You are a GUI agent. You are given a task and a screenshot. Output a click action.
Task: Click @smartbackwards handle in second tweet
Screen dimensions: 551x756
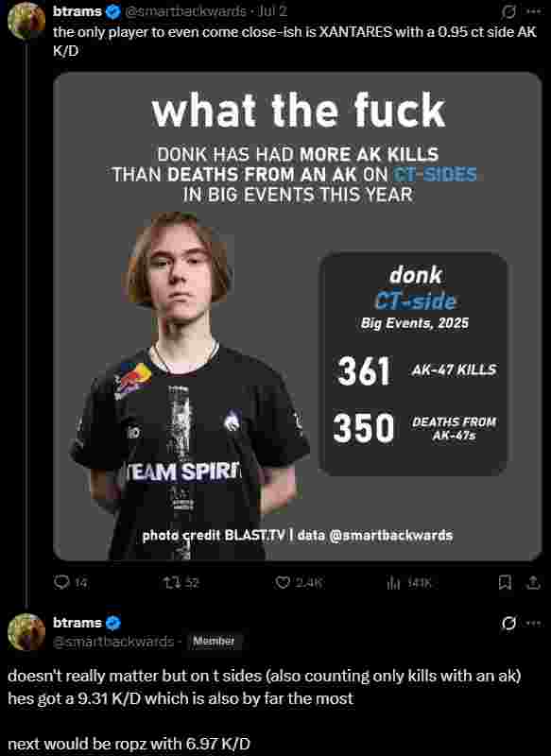[x=113, y=642]
